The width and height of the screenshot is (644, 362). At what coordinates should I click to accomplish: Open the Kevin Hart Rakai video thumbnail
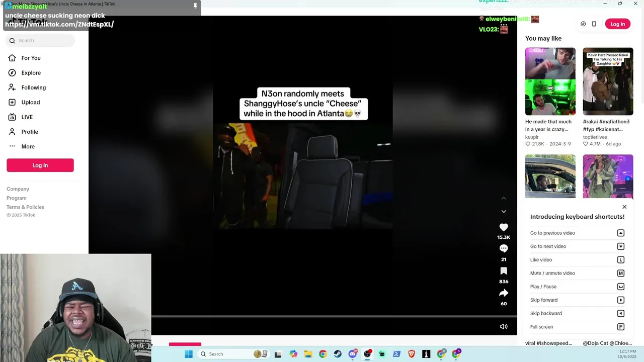608,81
